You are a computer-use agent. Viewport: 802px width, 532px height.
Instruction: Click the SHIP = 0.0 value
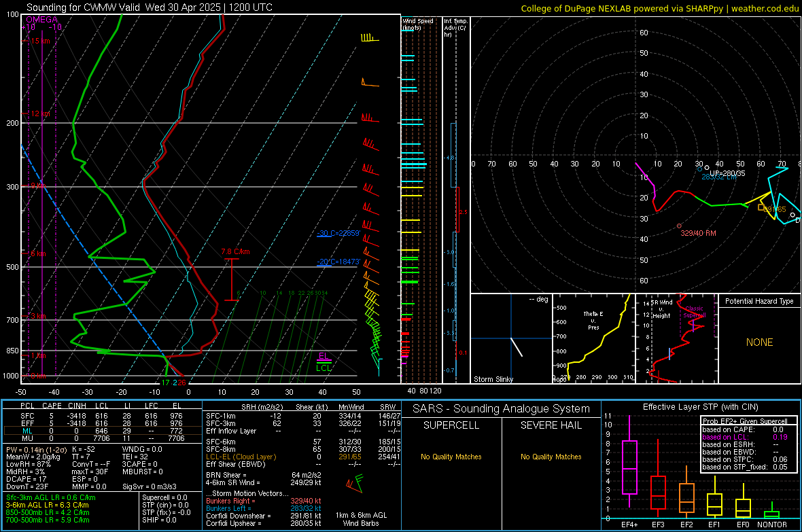coord(159,520)
